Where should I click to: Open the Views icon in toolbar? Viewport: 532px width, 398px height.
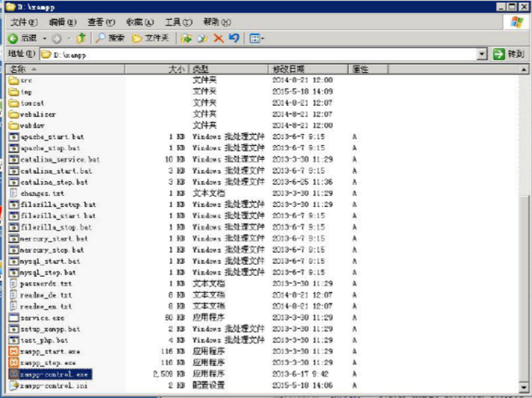254,39
